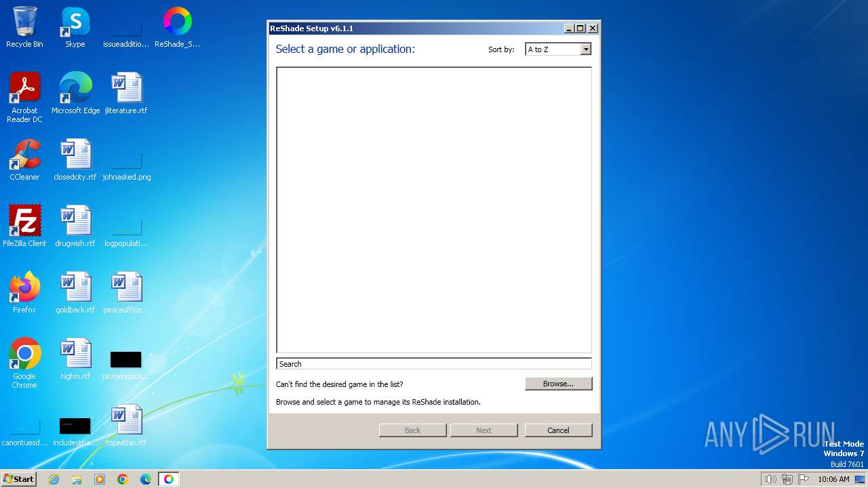Minimize the ReShade Setup window
The image size is (868, 488).
[570, 28]
